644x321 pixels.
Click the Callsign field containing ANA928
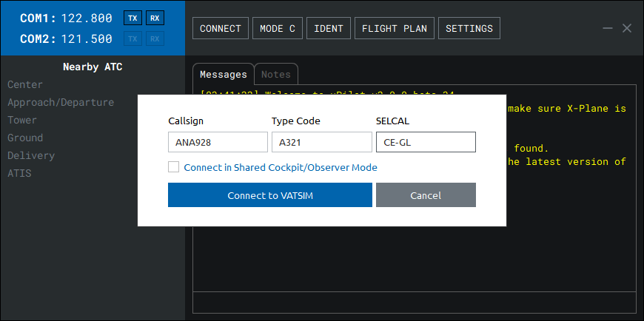(218, 142)
